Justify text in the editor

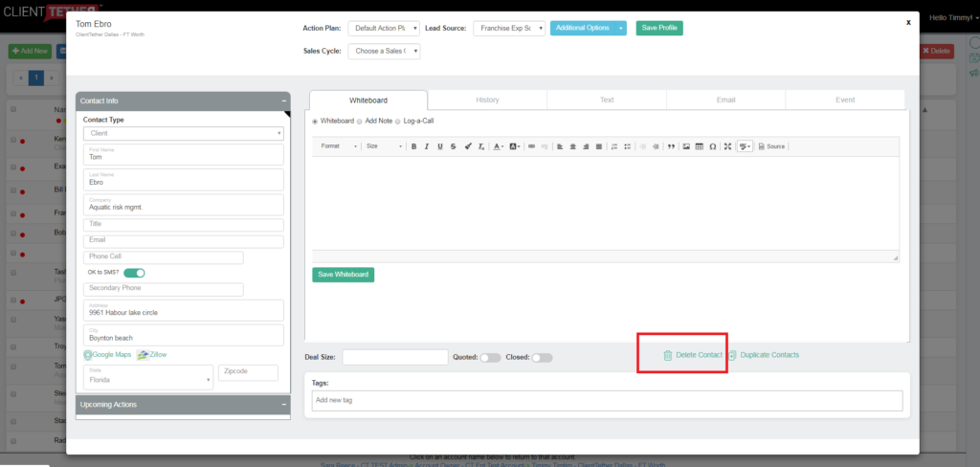[599, 146]
